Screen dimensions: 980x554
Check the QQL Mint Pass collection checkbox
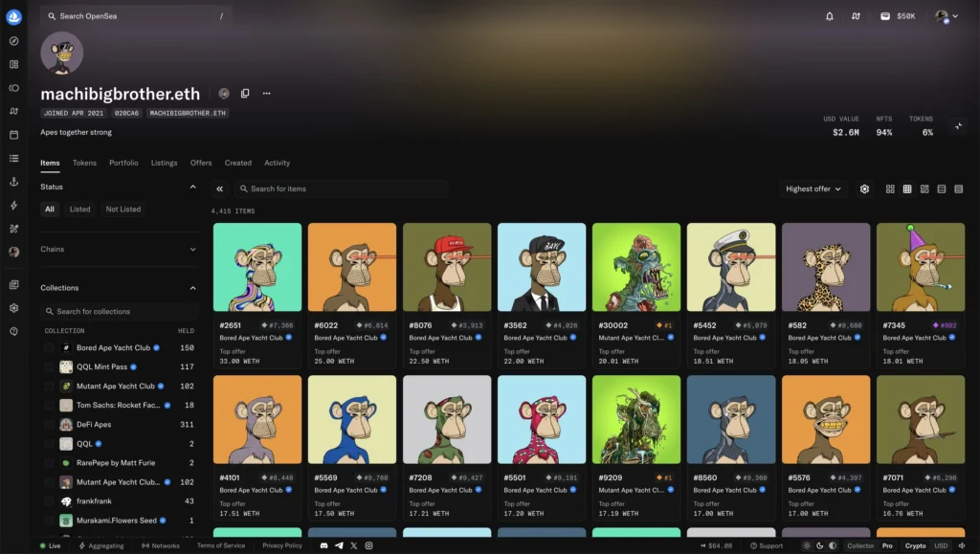pyautogui.click(x=49, y=367)
